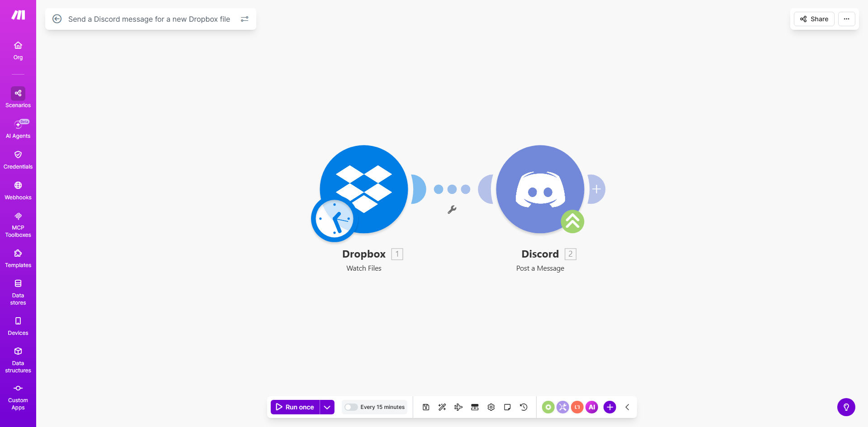Open schedule settings labeled Every 15 minutes
Image resolution: width=868 pixels, height=427 pixels.
click(382, 407)
